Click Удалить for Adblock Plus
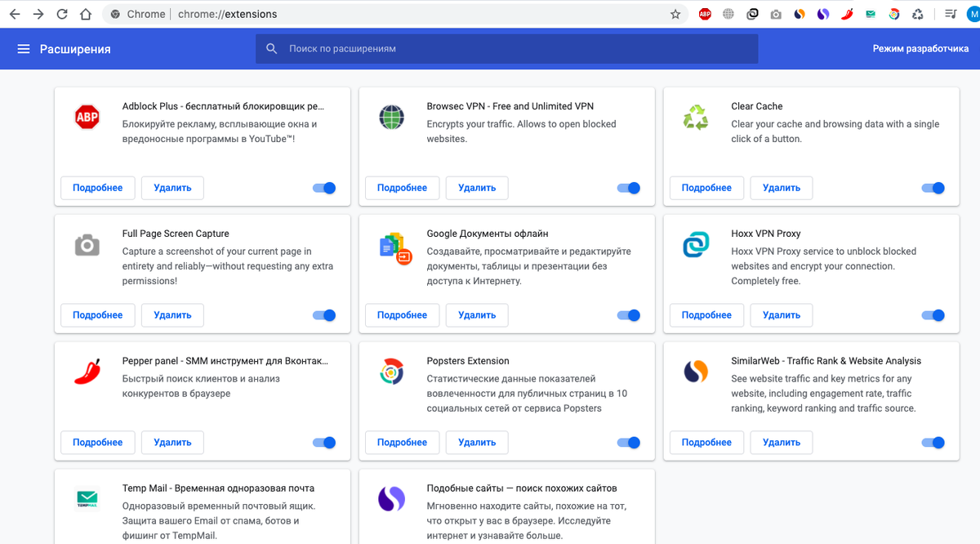Screen dimensions: 980x544 [x=172, y=188]
